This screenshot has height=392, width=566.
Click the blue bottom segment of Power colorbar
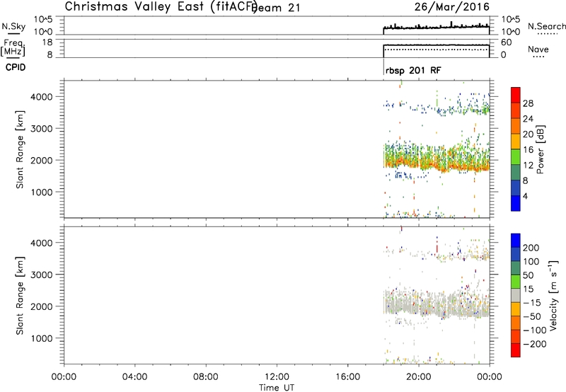click(516, 203)
